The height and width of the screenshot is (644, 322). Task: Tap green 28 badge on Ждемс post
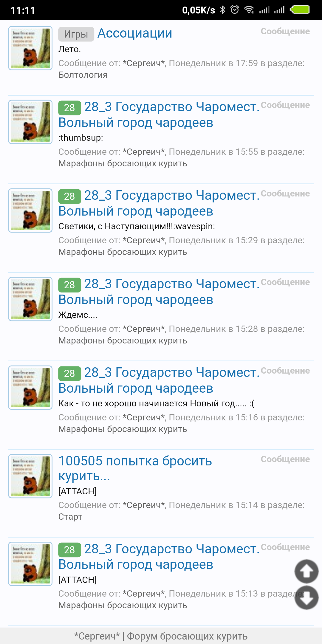coord(69,285)
